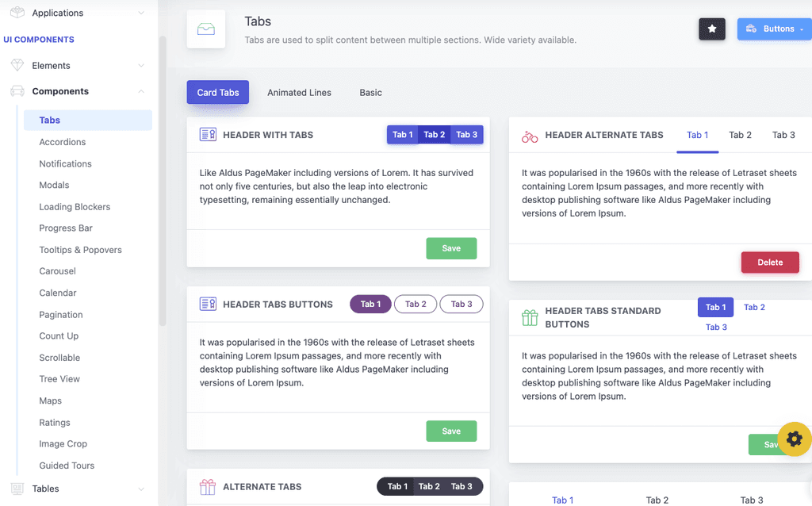
Task: Open the yellow settings gear button
Action: click(795, 439)
